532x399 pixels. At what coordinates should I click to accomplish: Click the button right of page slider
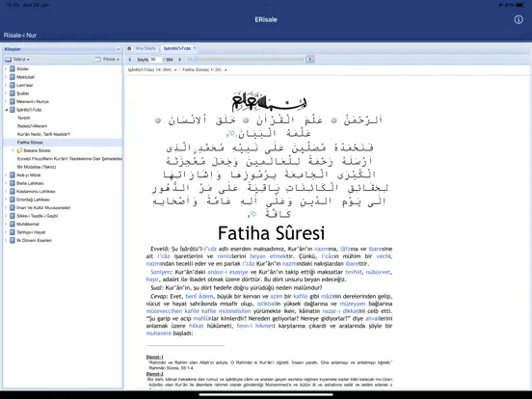point(309,60)
